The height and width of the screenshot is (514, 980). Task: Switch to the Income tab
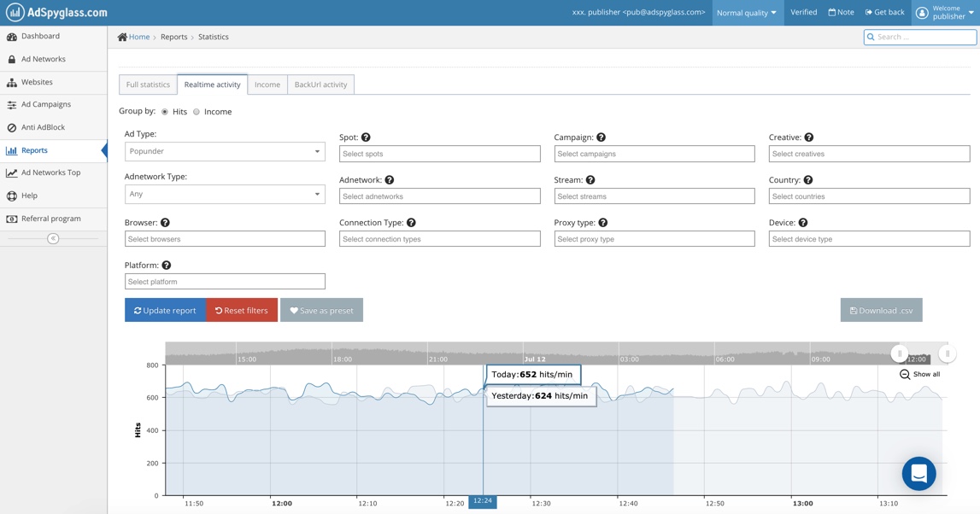click(267, 85)
